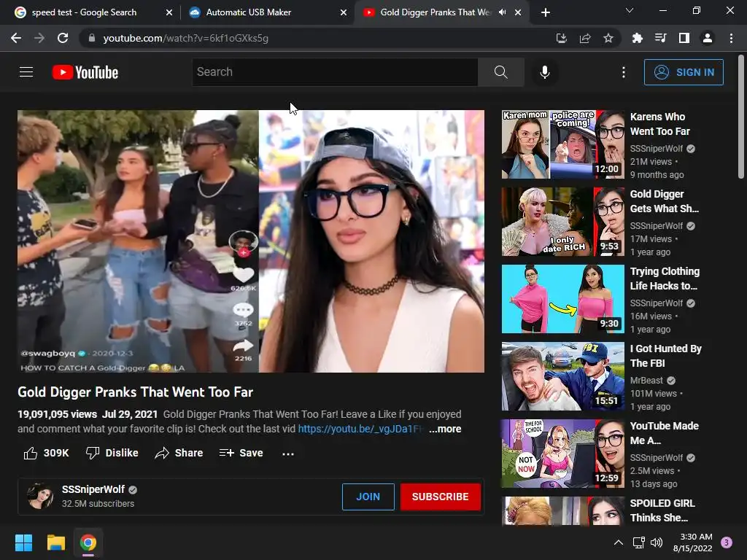Open the Trying Clothing Life Hacks title

click(x=665, y=279)
